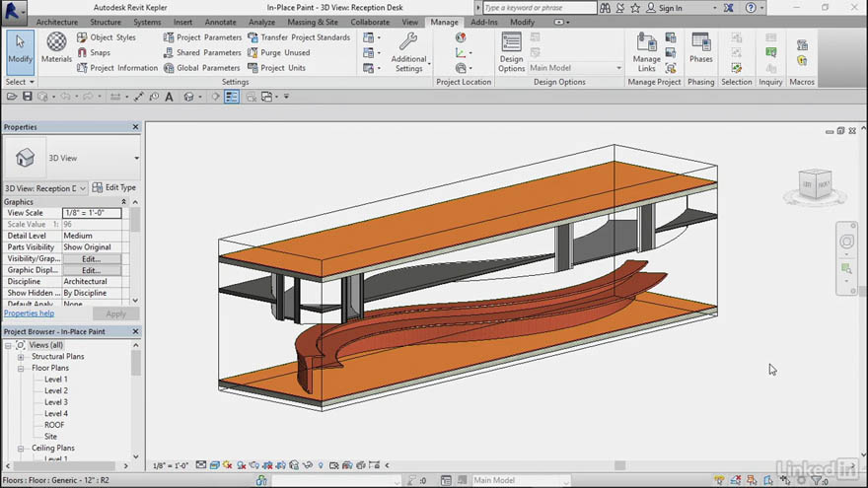868x488 pixels.
Task: Open Object Styles settings
Action: coord(107,37)
